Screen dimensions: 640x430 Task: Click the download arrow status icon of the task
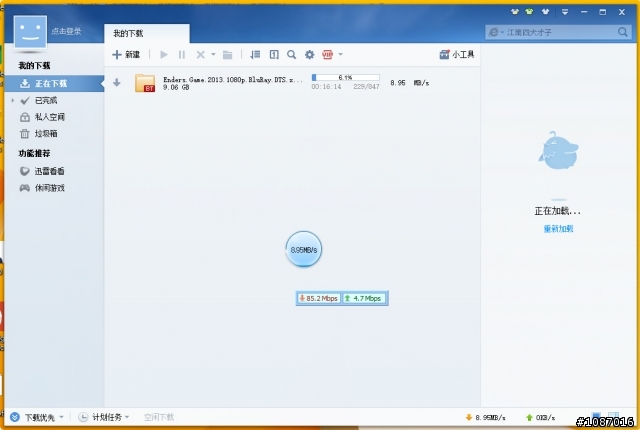[117, 83]
